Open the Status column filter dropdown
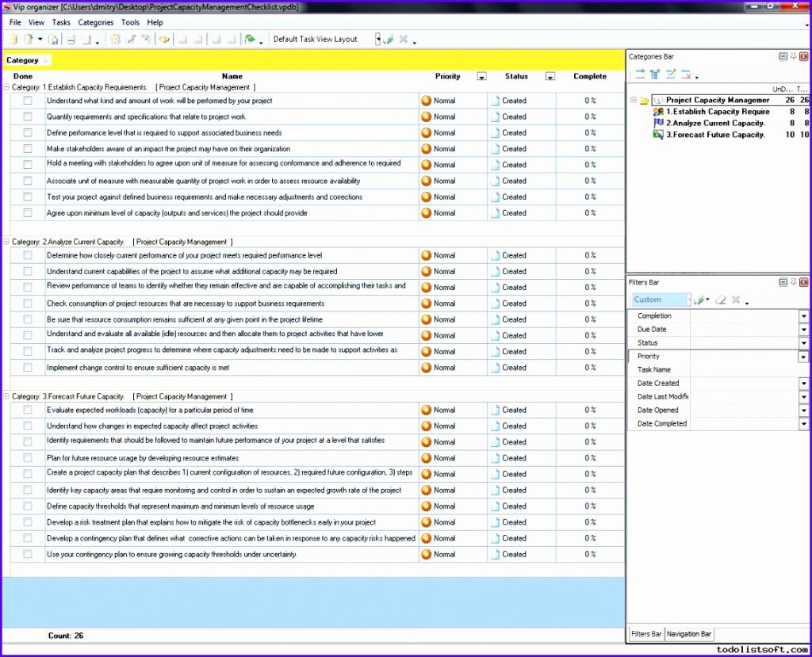 550,76
